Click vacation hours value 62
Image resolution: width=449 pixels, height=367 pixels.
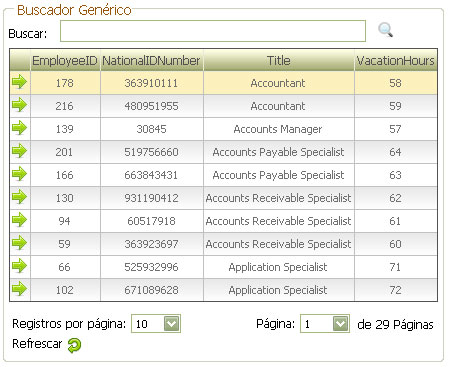click(x=395, y=198)
